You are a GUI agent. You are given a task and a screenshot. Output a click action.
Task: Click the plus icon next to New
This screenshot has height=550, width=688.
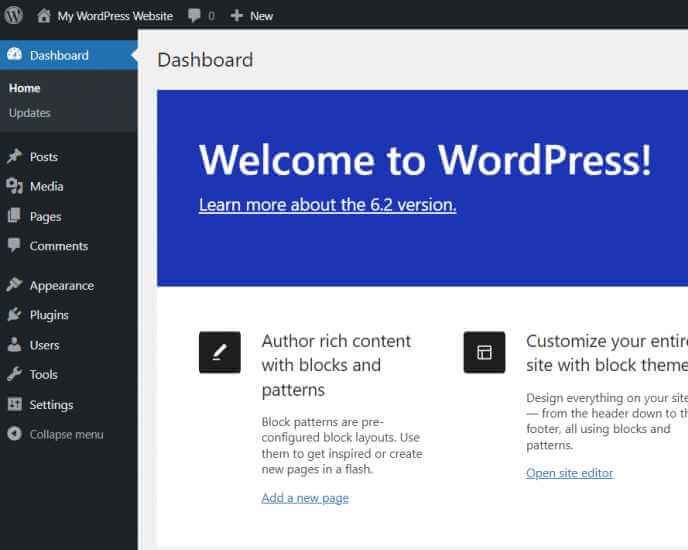coord(236,16)
